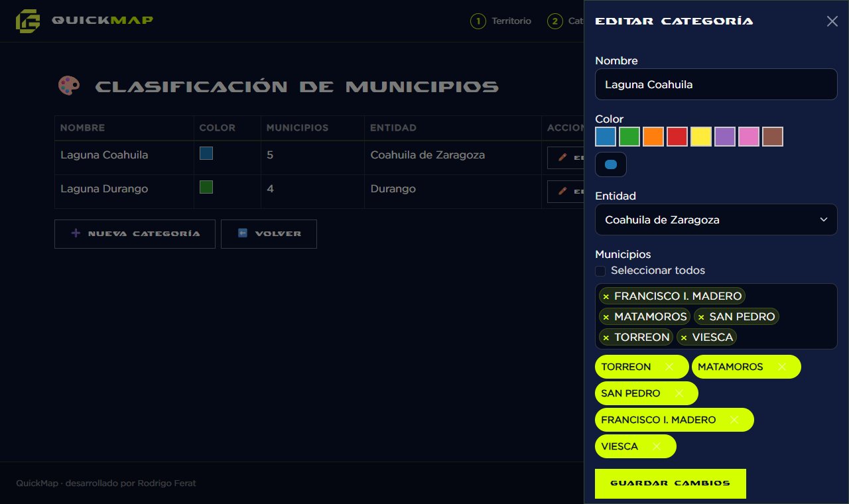Screen dimensions: 849x504
Task: Click the x on yellow FRANCISCO I. MADERO tag
Action: click(x=734, y=420)
